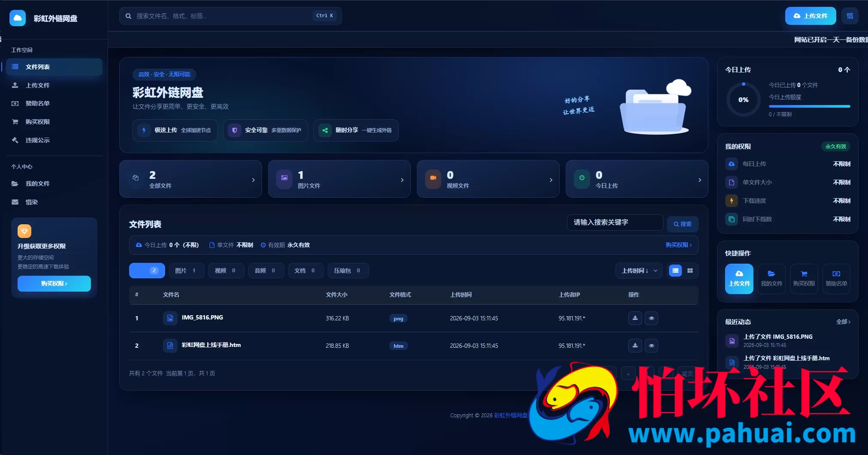
Task: Click the png format badge
Action: [398, 319]
